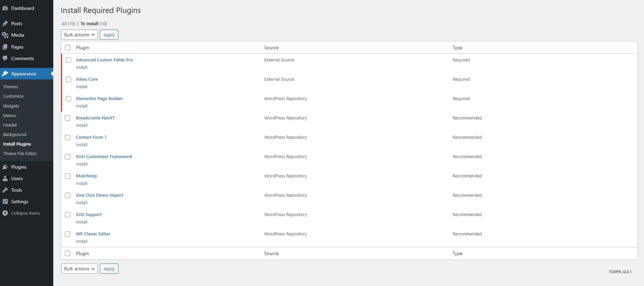644x286 pixels.
Task: Click the Tools wrench icon
Action: pos(5,190)
